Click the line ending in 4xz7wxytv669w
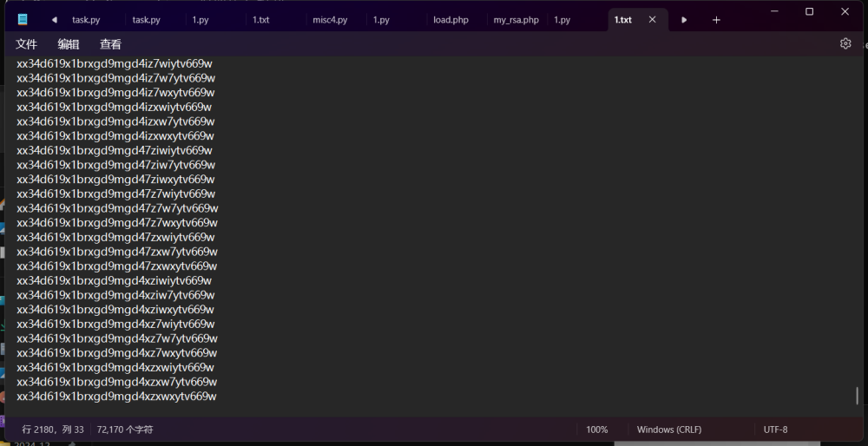The width and height of the screenshot is (868, 446). (117, 352)
